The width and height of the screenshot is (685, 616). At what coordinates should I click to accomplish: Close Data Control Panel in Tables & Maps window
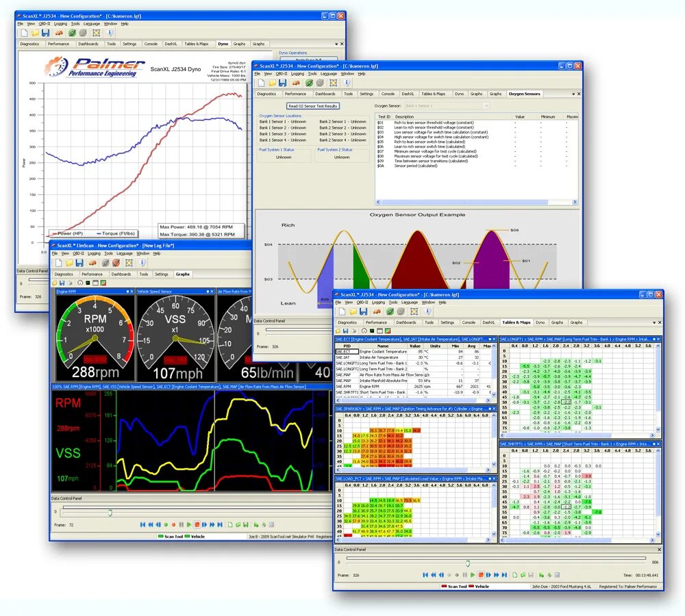(x=659, y=550)
